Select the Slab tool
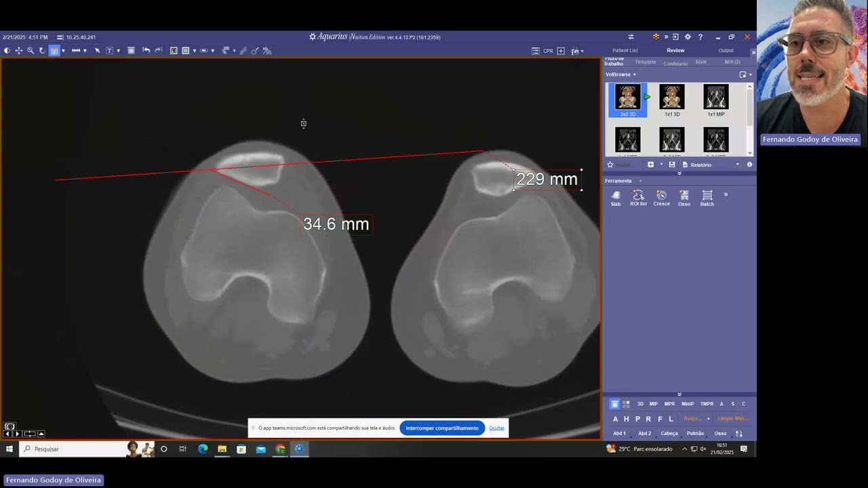Image resolution: width=868 pixels, height=488 pixels. 616,199
